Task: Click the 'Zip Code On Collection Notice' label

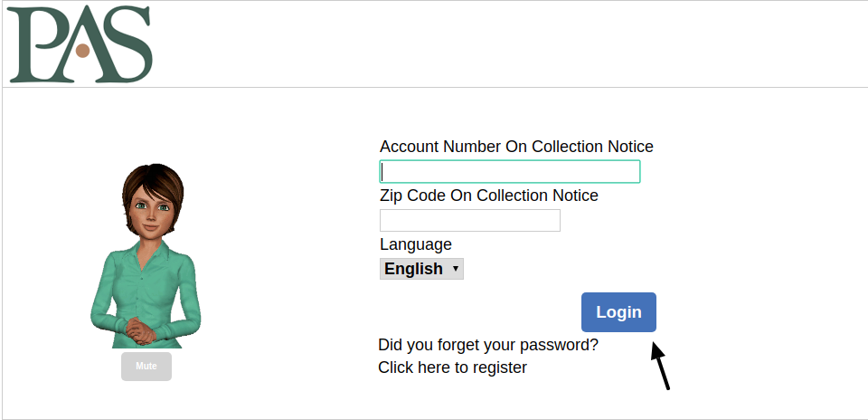Action: [x=489, y=196]
